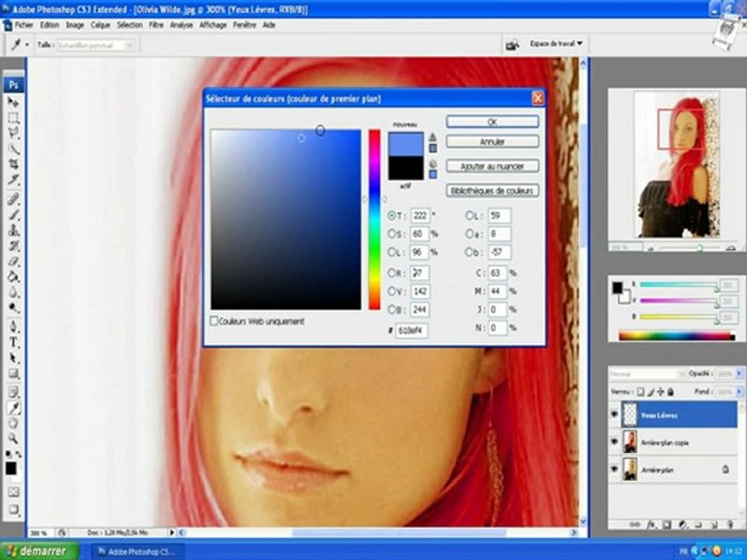Open the layer blend mode dropdown

647,374
